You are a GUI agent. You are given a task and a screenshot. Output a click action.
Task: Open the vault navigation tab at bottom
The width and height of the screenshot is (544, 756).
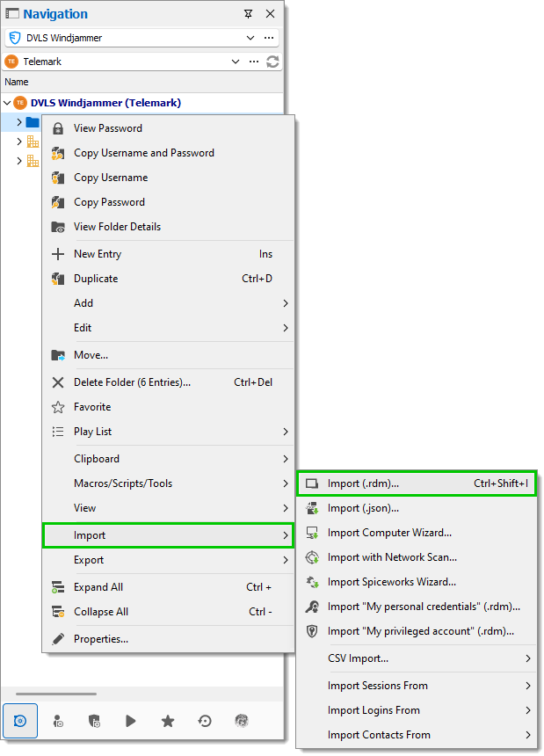19,721
